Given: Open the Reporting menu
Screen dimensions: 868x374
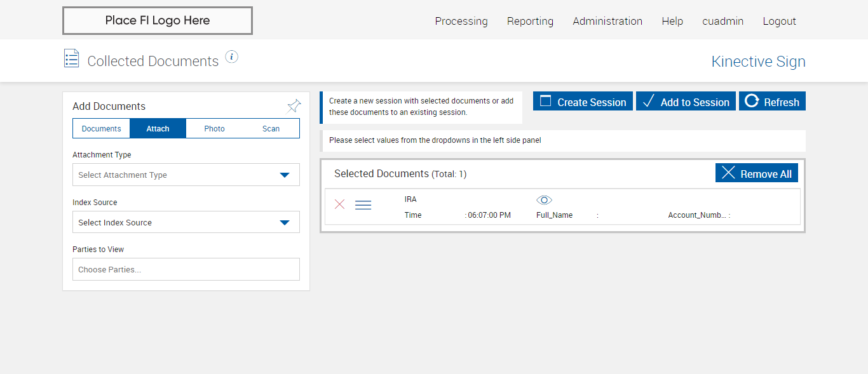Looking at the screenshot, I should pyautogui.click(x=530, y=21).
